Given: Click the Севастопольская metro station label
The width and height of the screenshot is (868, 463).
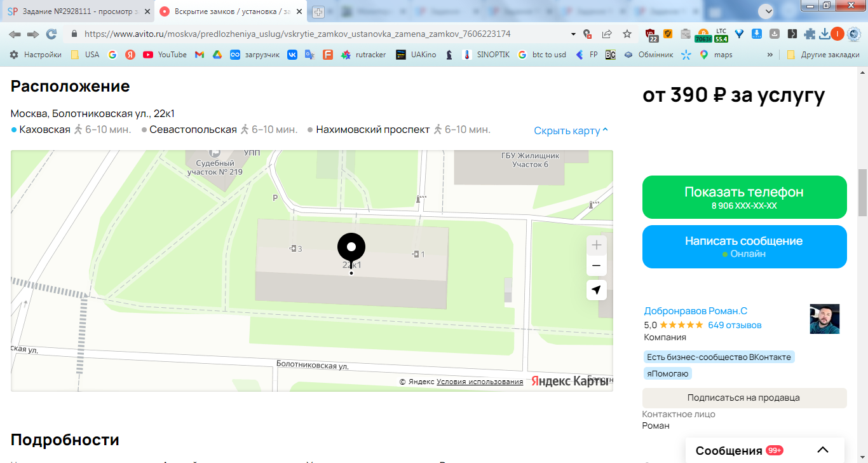Looking at the screenshot, I should pos(193,130).
